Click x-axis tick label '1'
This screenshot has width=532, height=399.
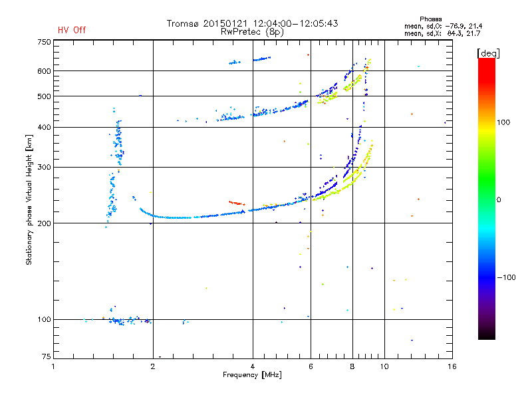pos(53,366)
